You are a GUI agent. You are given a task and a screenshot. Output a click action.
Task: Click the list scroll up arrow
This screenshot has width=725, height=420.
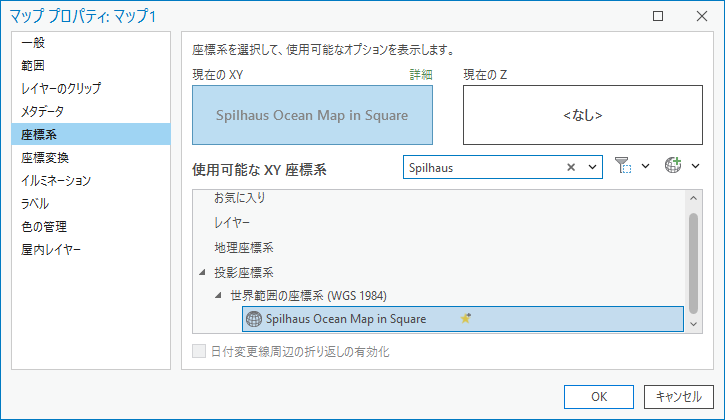[693, 198]
